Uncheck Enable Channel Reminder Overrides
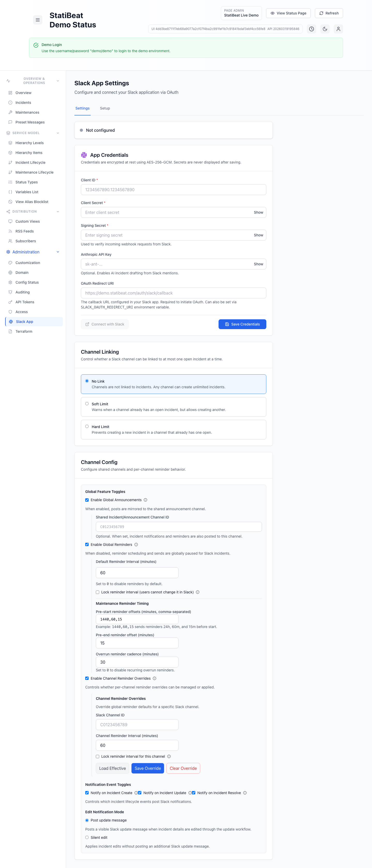The image size is (372, 868). tap(87, 678)
